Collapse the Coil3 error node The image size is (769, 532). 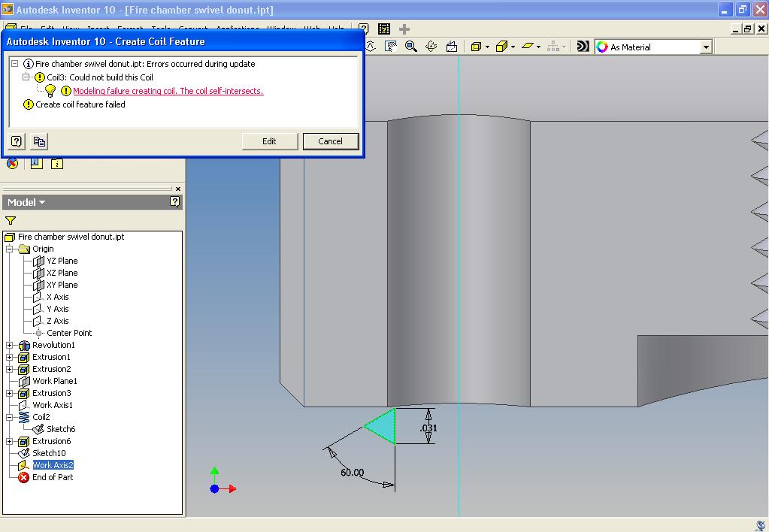coord(26,77)
